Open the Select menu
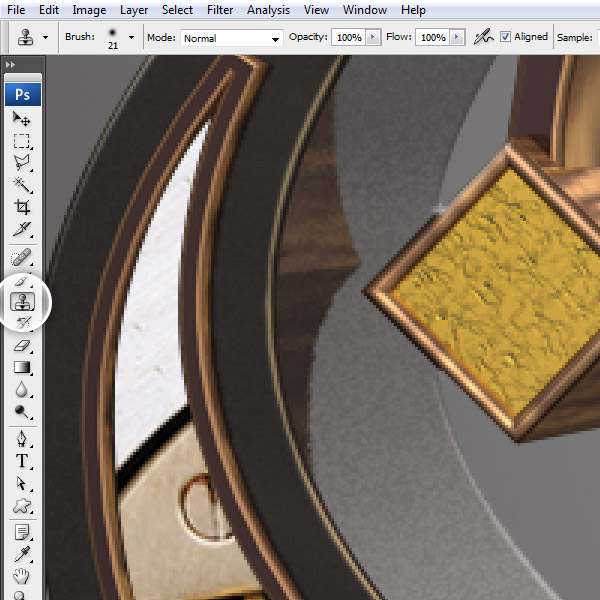 177,10
